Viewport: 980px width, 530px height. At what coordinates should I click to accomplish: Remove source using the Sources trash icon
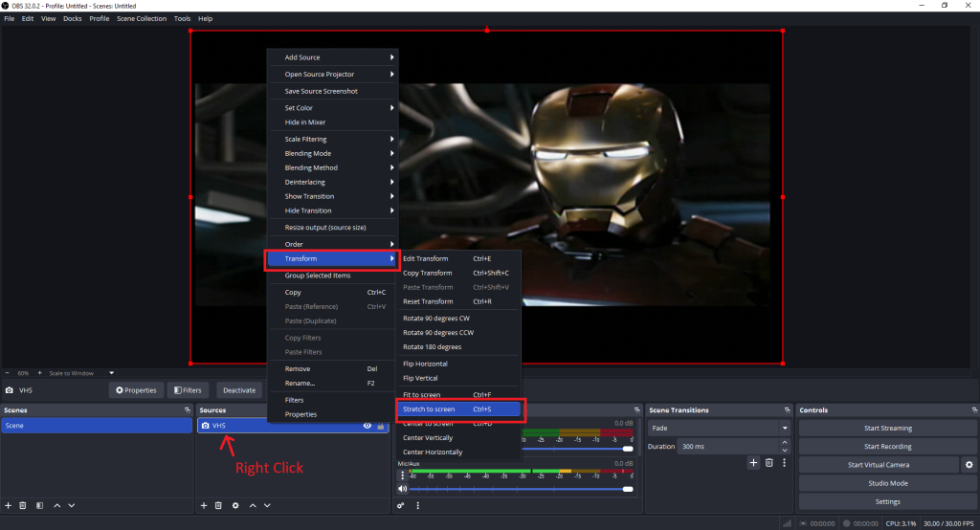tap(218, 505)
